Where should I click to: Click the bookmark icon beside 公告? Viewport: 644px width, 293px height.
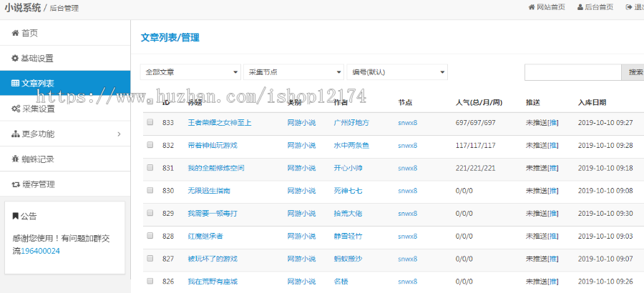pos(15,216)
